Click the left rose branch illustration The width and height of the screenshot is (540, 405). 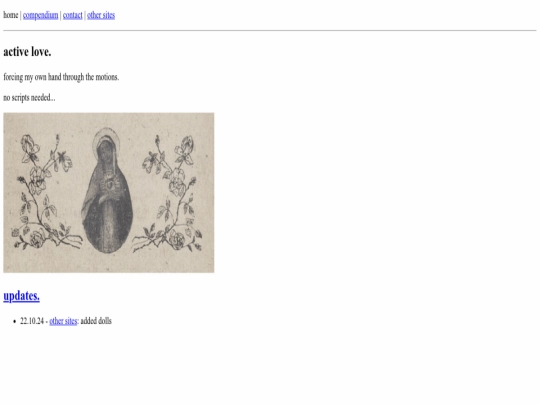(46, 191)
